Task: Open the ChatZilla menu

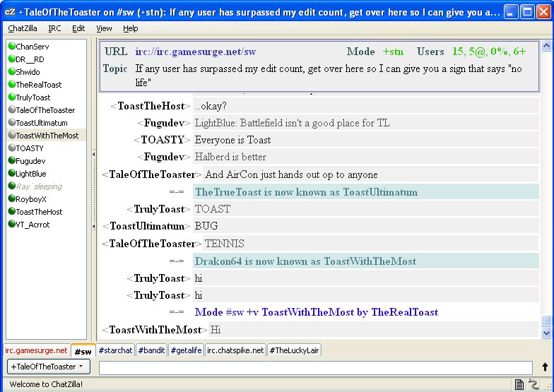Action: [x=23, y=28]
